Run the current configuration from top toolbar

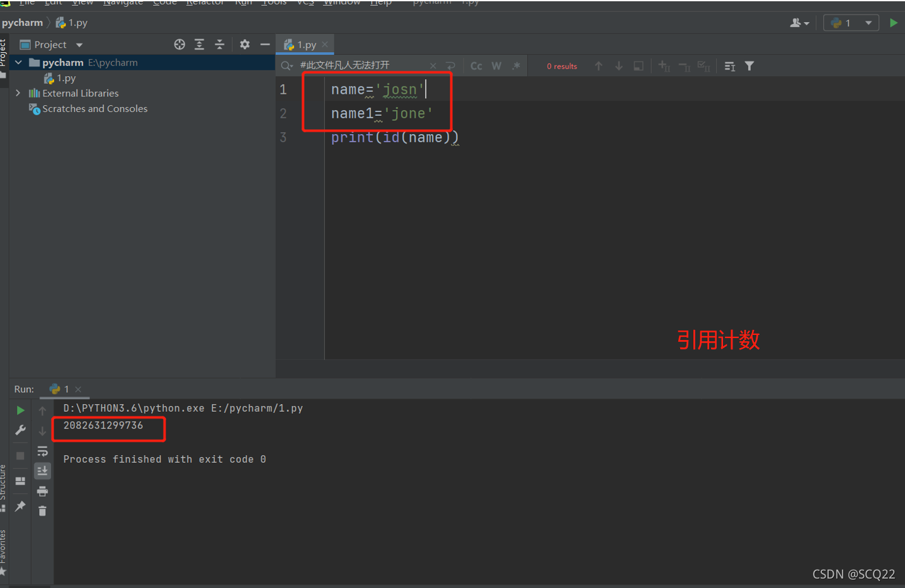point(893,23)
